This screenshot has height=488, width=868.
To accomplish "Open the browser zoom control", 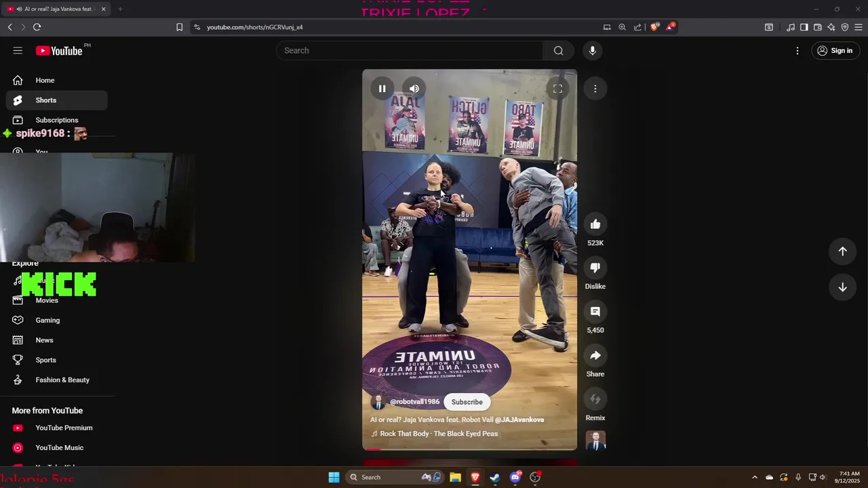I will point(623,27).
